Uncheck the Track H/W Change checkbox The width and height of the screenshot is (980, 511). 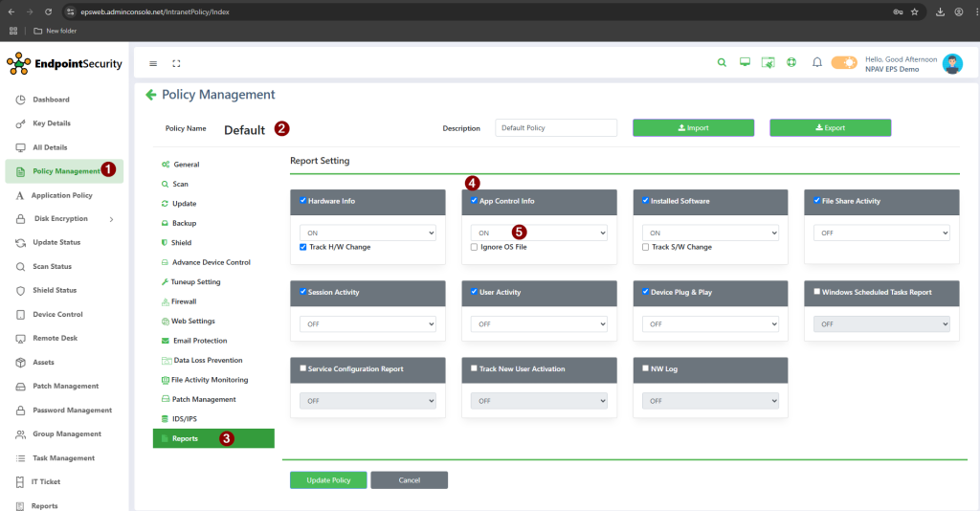[x=303, y=247]
